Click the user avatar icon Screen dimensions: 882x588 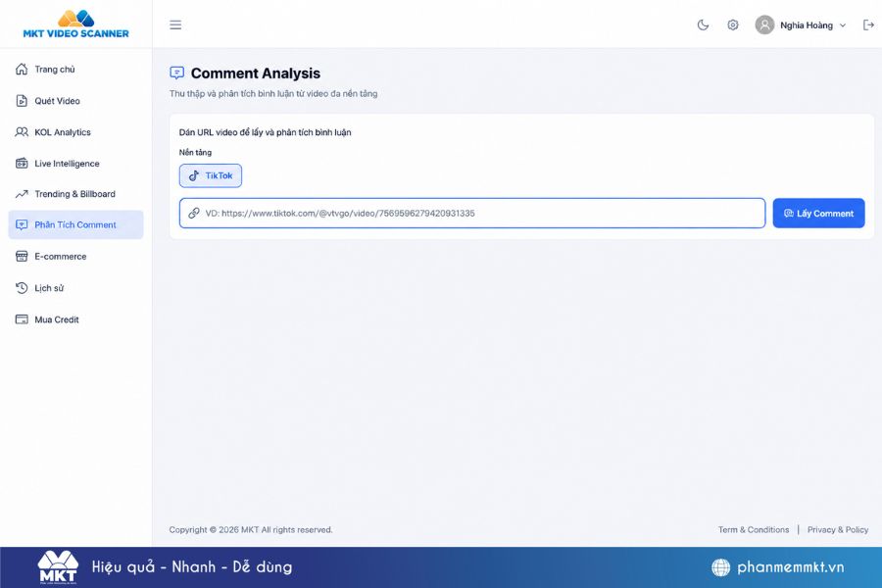click(764, 24)
